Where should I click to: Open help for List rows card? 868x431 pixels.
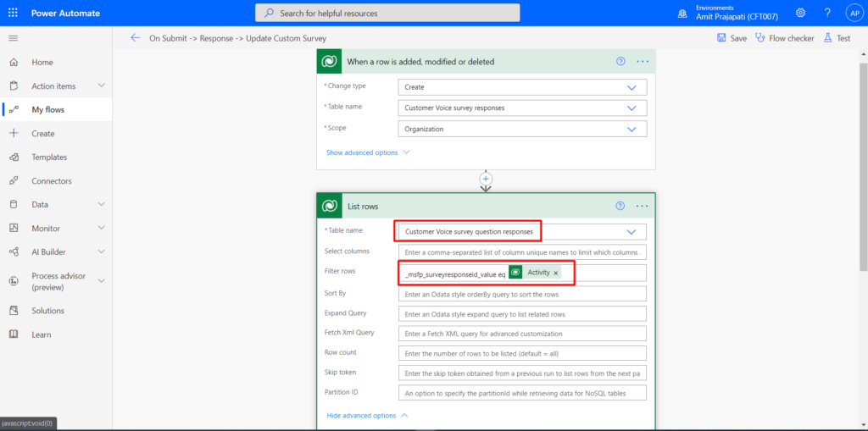pos(620,206)
